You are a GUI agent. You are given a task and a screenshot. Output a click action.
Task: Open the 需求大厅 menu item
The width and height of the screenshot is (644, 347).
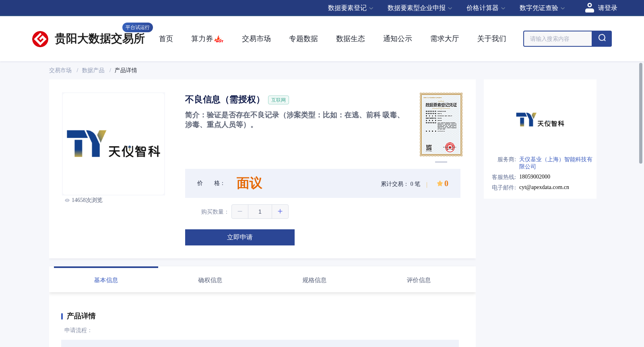(445, 39)
